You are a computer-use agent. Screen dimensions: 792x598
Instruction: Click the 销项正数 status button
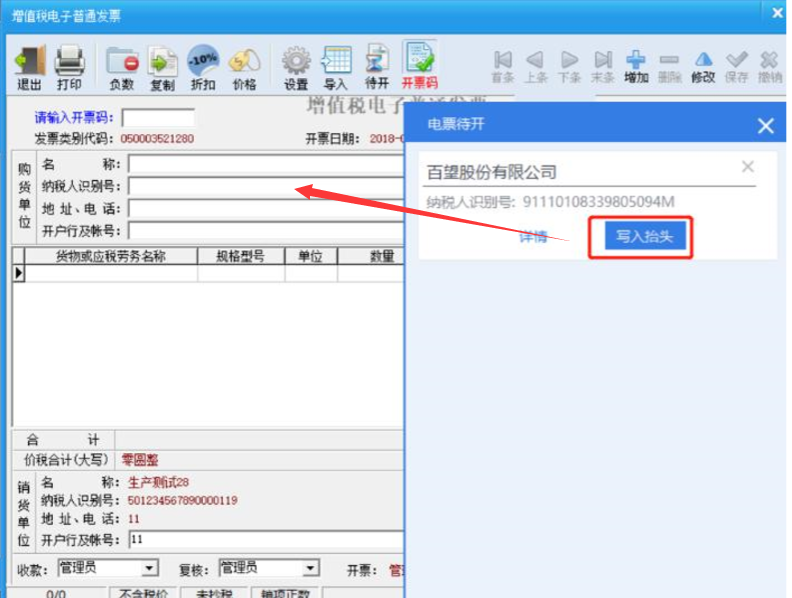point(285,593)
